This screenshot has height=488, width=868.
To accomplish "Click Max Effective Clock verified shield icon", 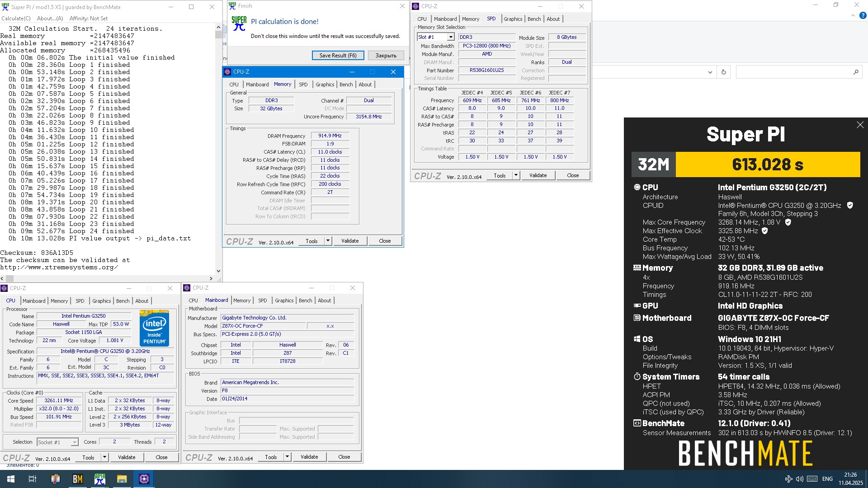I will 765,231.
